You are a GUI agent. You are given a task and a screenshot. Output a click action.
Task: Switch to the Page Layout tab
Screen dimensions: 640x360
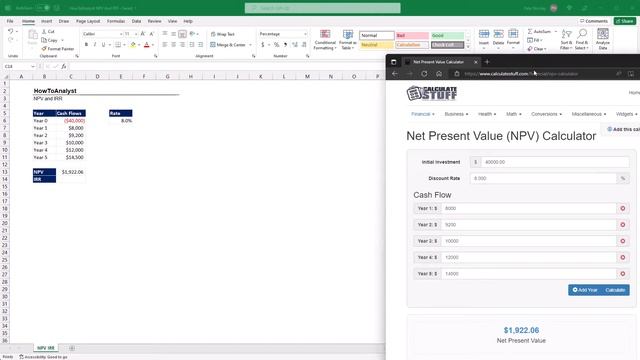point(88,21)
